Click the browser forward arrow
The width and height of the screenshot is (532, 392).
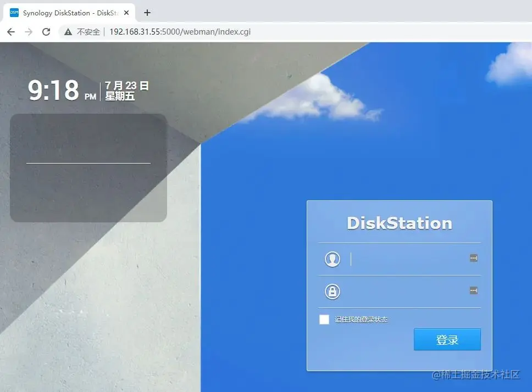pos(29,32)
